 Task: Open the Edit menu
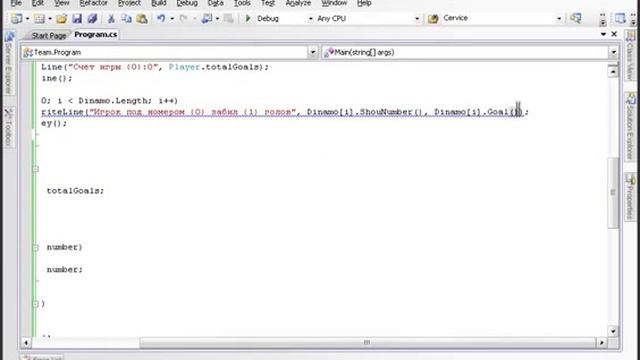pos(38,3)
